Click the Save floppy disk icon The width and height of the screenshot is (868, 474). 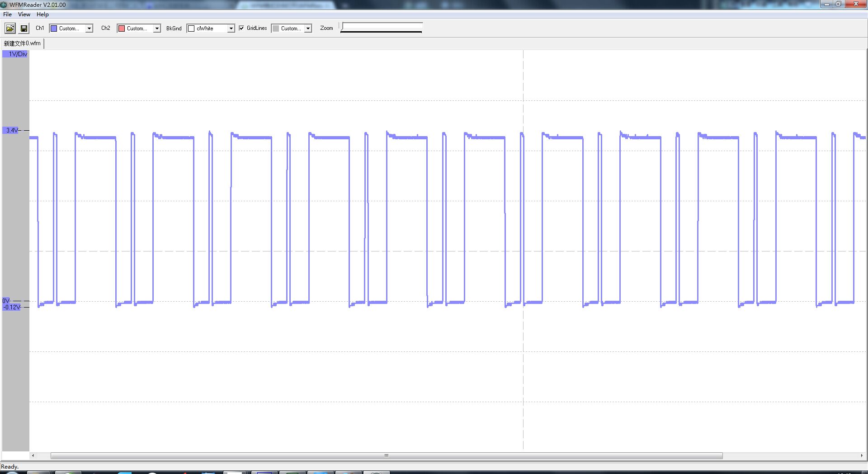click(x=24, y=28)
